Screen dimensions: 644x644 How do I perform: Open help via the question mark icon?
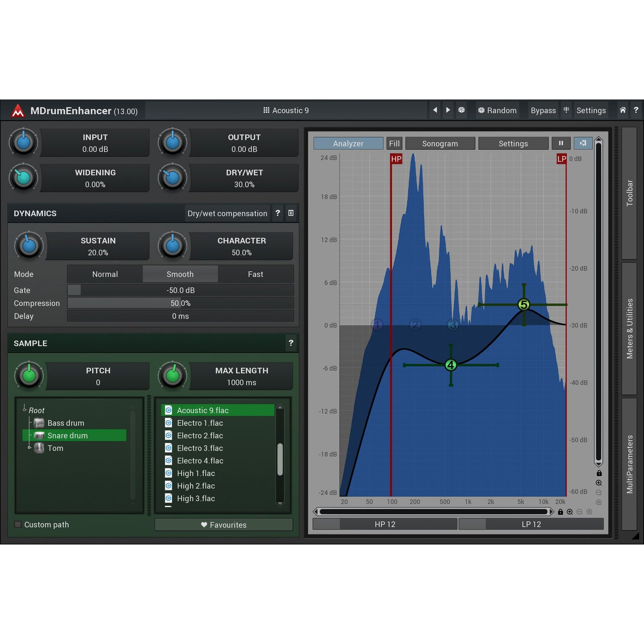[636, 110]
